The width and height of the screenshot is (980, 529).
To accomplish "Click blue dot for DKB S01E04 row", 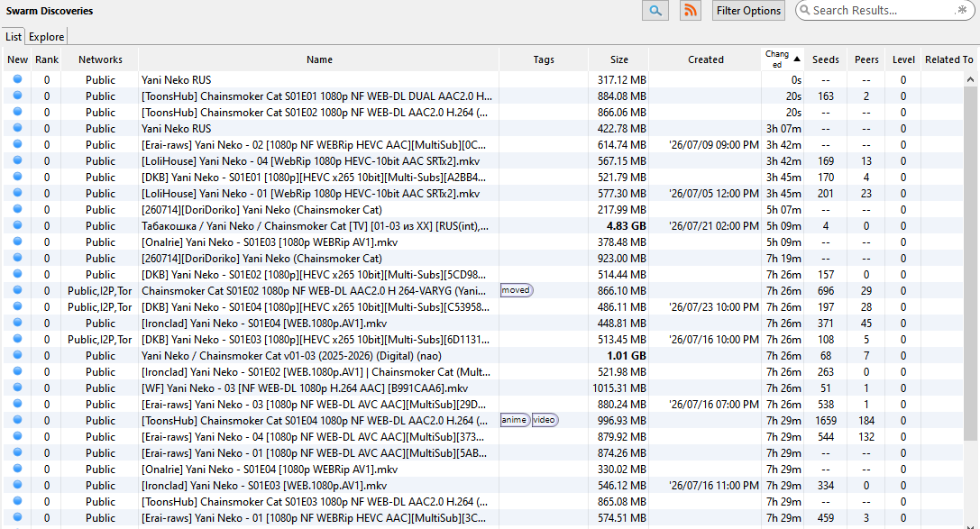I will 17,306.
